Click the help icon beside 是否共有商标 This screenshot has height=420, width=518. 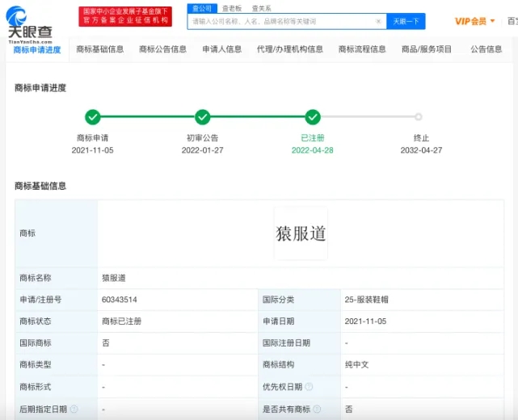pyautogui.click(x=317, y=409)
